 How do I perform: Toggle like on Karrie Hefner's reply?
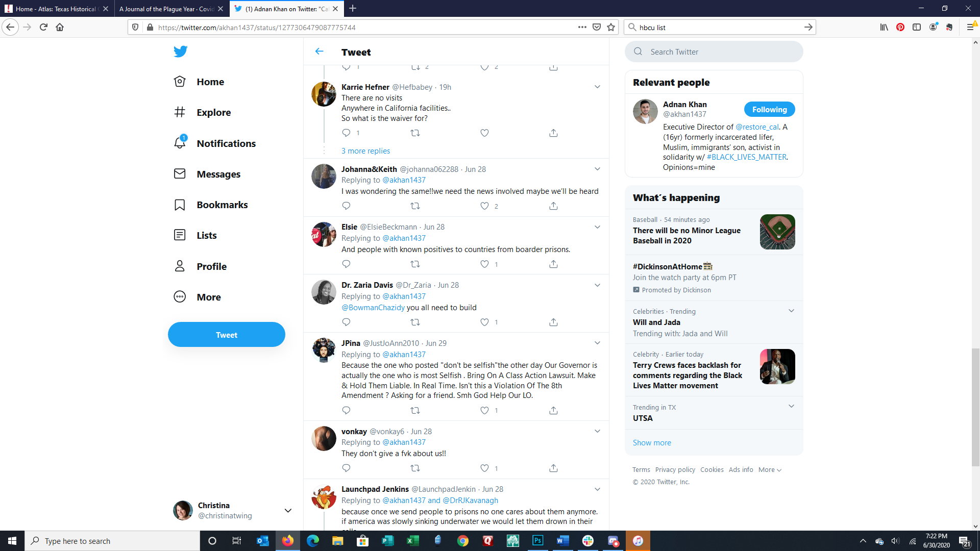484,133
